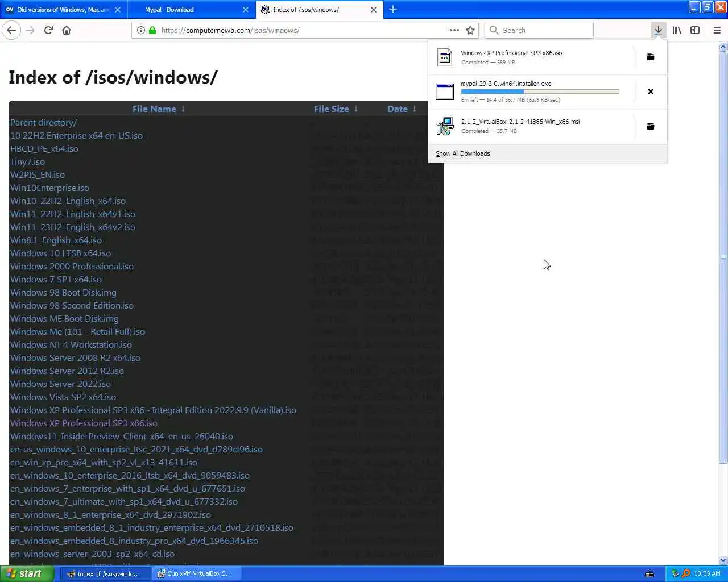
Task: Click Show All Downloads
Action: pyautogui.click(x=462, y=153)
